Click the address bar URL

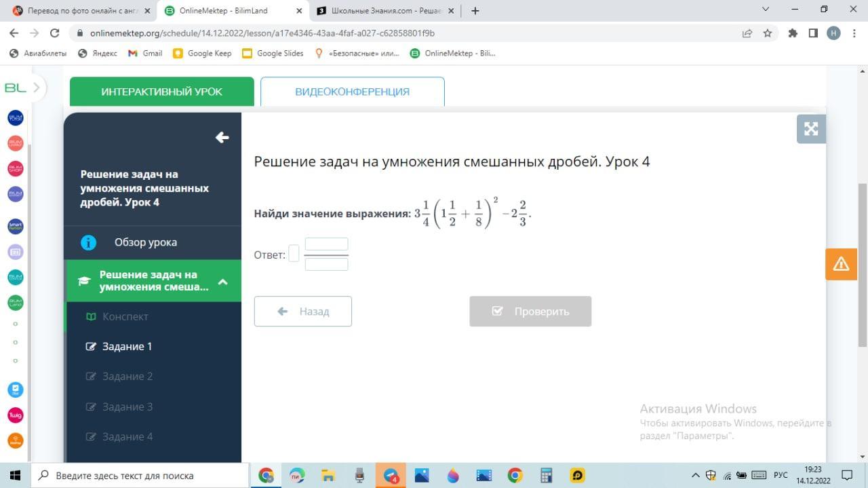[x=262, y=33]
